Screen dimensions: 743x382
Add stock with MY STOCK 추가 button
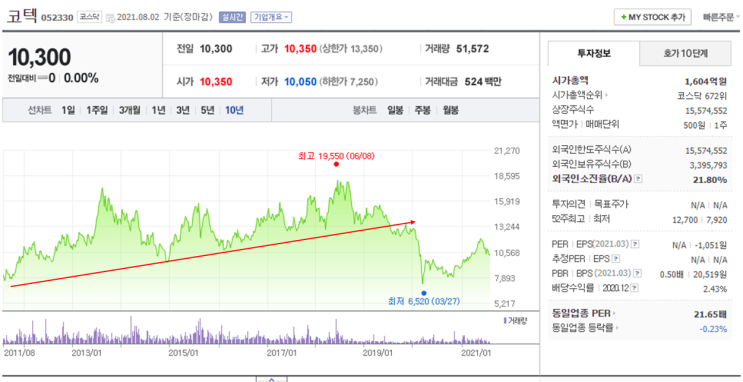coord(653,17)
